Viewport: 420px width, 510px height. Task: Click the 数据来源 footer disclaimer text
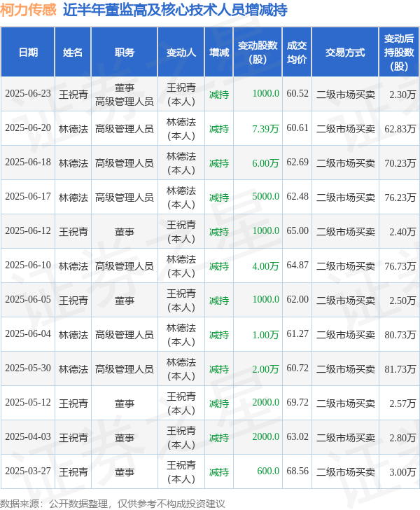112,504
